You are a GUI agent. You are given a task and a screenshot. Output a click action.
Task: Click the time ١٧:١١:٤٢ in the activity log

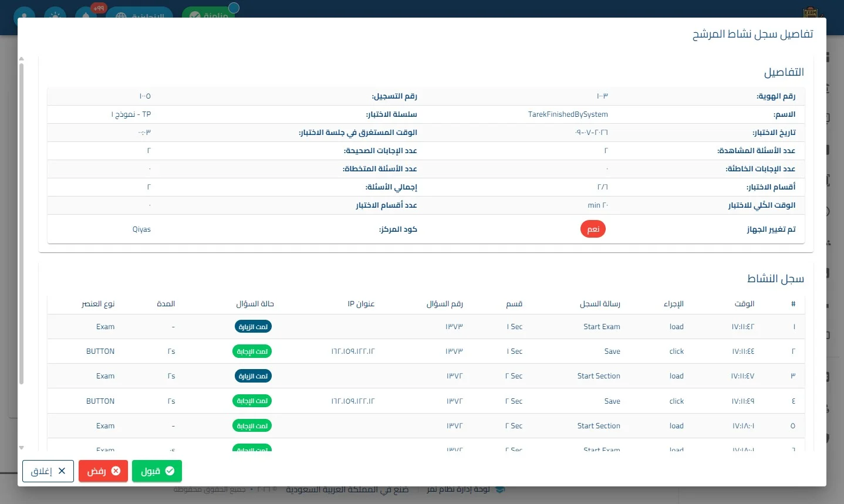point(742,327)
